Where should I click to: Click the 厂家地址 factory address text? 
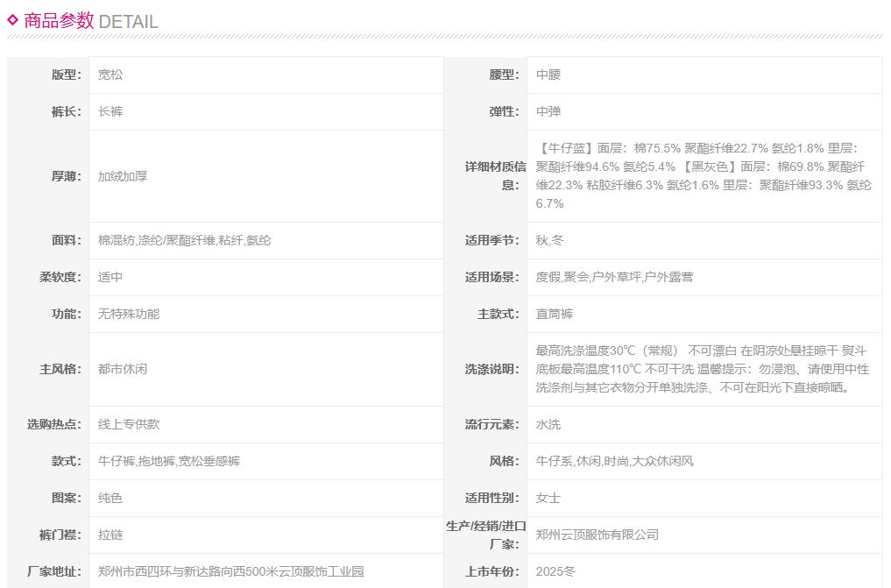pos(230,571)
